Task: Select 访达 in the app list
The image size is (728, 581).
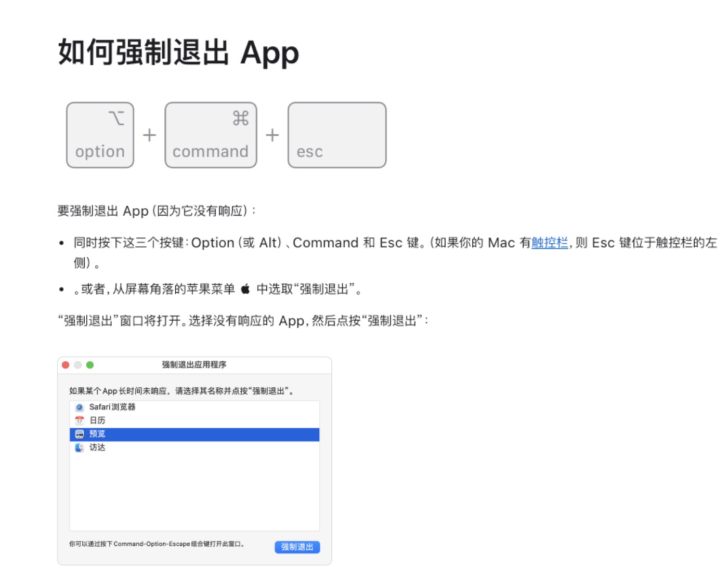Action: point(194,448)
